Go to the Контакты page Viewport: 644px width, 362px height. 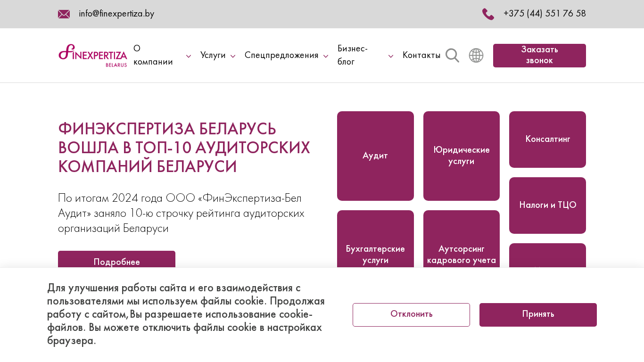click(421, 56)
